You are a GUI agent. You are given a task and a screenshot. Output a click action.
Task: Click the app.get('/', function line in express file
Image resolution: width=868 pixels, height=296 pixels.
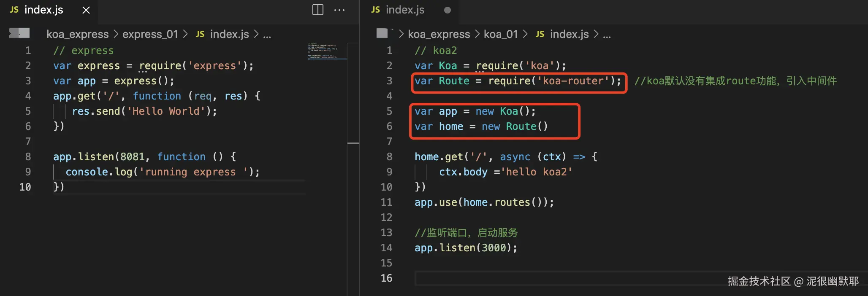(157, 96)
